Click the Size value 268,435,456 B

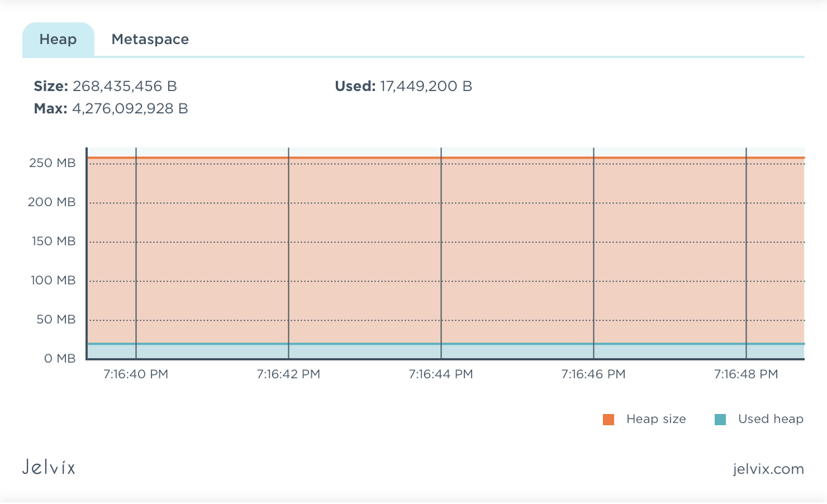click(125, 86)
